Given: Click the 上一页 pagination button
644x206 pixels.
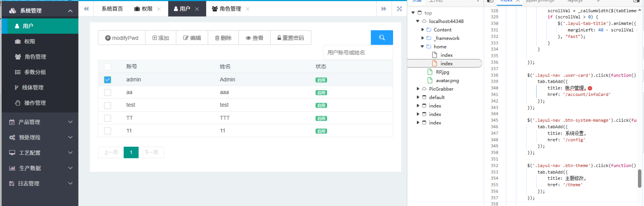Looking at the screenshot, I should (x=111, y=152).
